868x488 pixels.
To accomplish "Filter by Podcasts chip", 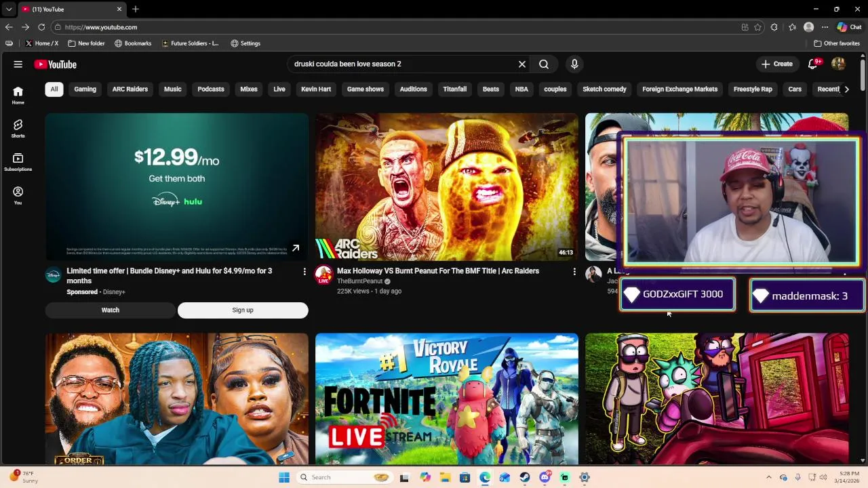I will click(x=211, y=89).
